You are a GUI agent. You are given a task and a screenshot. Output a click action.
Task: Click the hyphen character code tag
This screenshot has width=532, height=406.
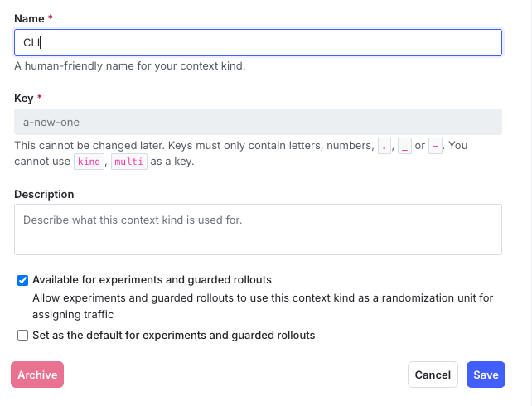click(435, 146)
